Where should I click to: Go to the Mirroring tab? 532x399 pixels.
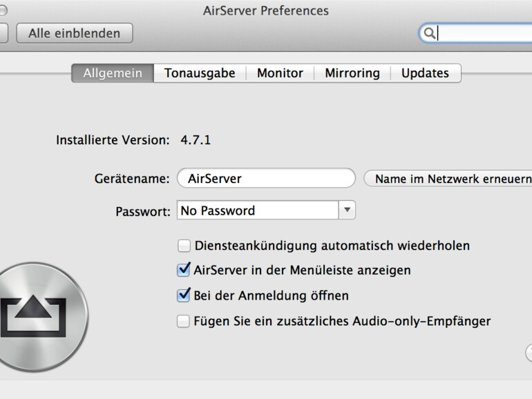point(352,73)
